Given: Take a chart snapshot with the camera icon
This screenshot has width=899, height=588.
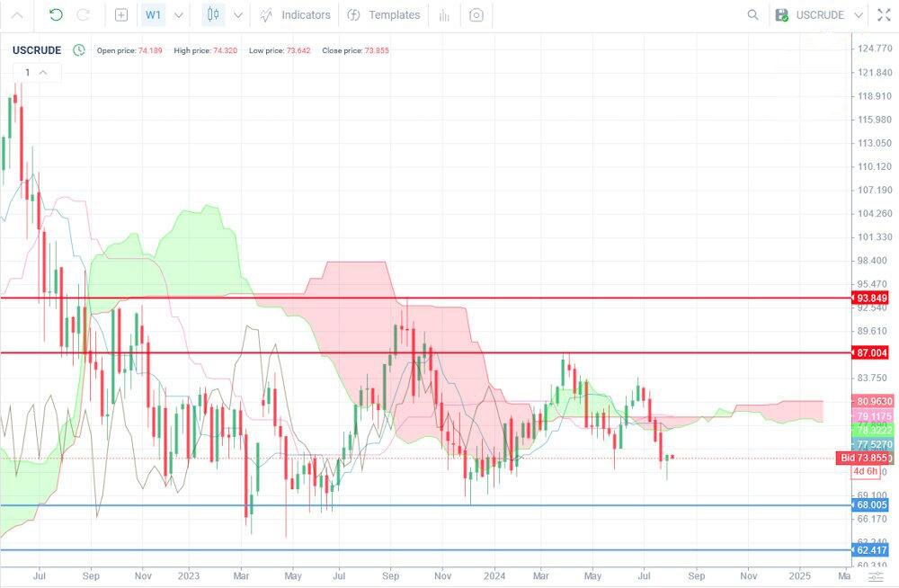Looking at the screenshot, I should coord(476,15).
